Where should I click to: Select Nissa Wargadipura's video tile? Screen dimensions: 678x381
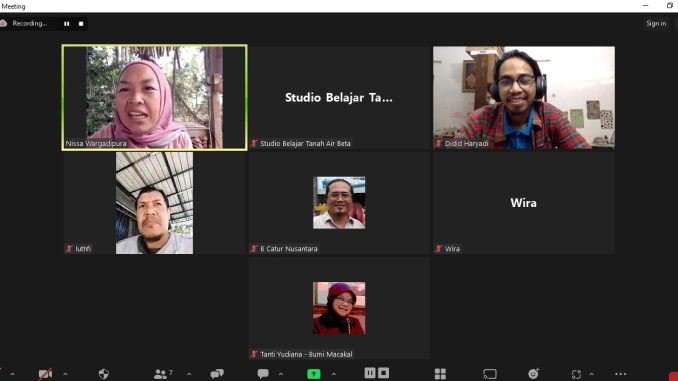[x=155, y=97]
